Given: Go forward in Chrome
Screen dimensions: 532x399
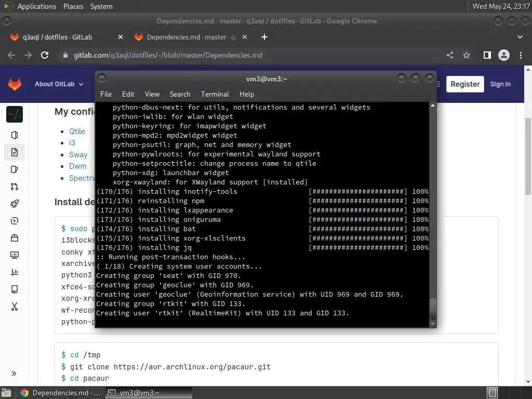Looking at the screenshot, I should pyautogui.click(x=28, y=55).
